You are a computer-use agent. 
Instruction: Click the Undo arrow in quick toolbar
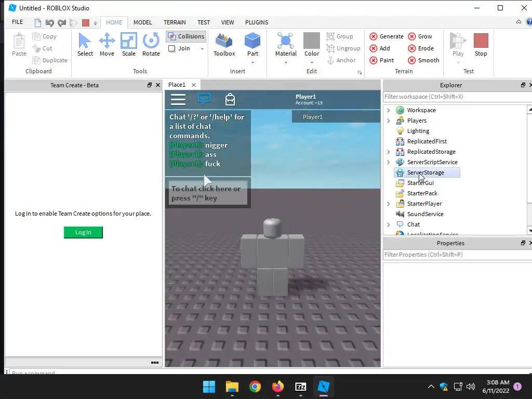(49, 23)
